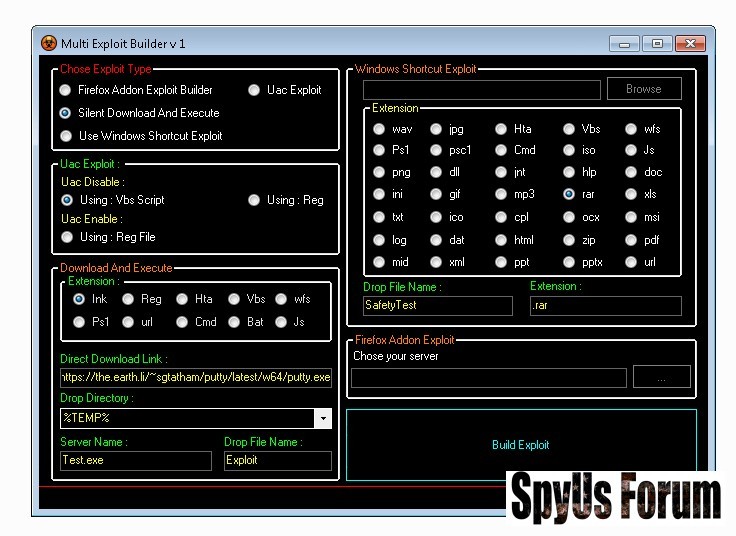Viewport: 736px width, 536px height.
Task: Select the pdf extension radio button
Action: [x=632, y=240]
